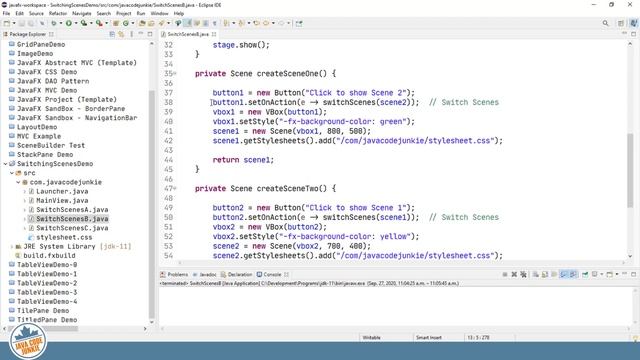Click the editor vertical scrollbar thumb

[x=630, y=170]
